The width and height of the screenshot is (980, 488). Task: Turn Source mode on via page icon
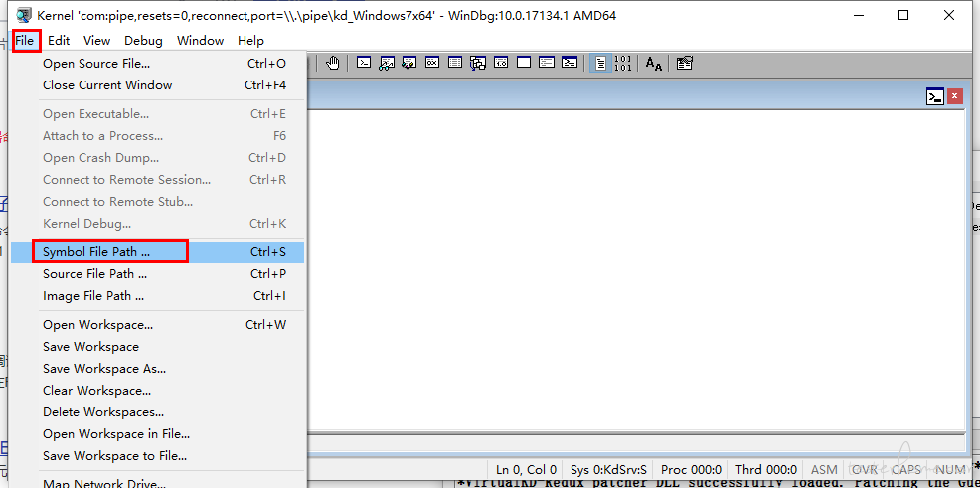[x=600, y=63]
